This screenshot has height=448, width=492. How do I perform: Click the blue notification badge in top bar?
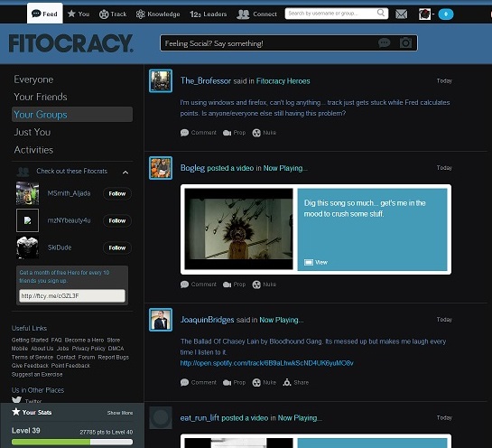(446, 14)
